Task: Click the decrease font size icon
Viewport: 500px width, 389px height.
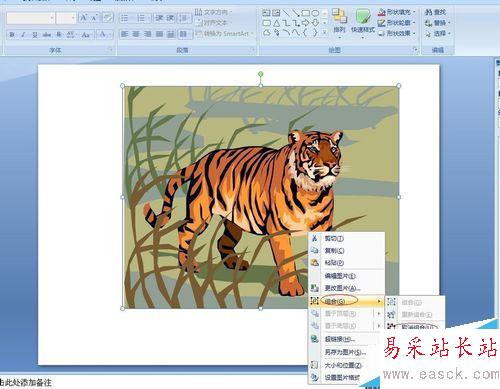Action: 94,18
